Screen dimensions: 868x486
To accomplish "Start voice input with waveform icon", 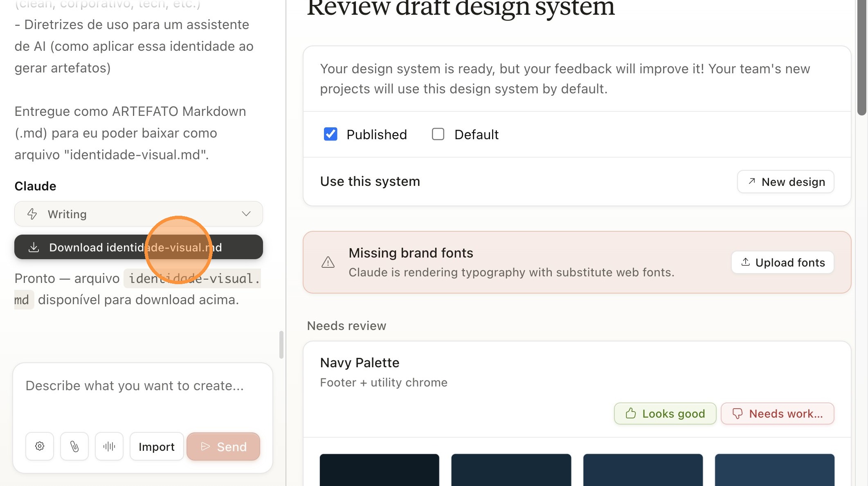I will coord(109,446).
